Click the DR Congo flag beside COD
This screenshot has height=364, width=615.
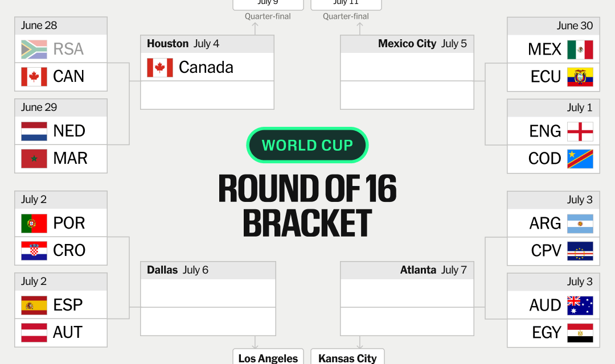[x=580, y=159]
